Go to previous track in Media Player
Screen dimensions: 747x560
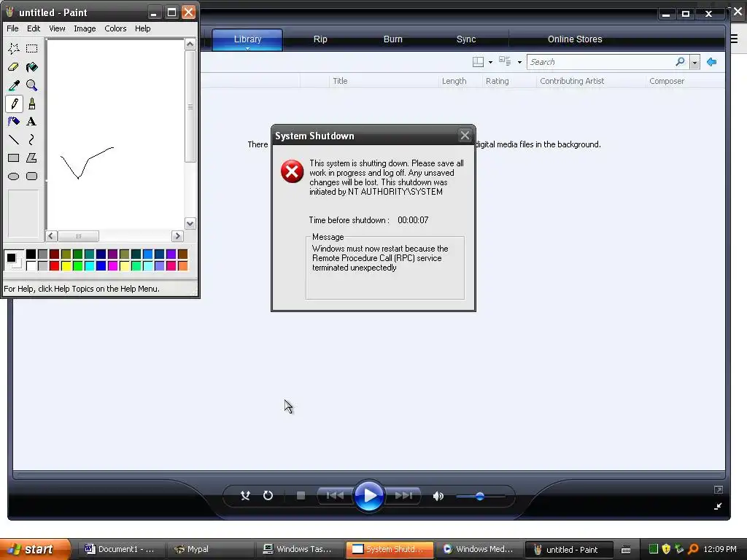[x=334, y=496]
